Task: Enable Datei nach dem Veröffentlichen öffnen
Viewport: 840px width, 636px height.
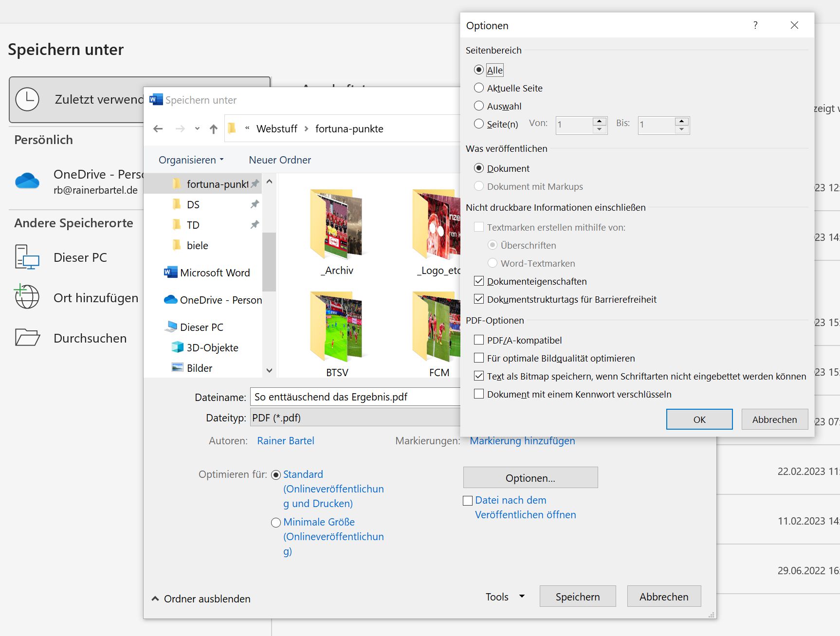Action: tap(468, 500)
